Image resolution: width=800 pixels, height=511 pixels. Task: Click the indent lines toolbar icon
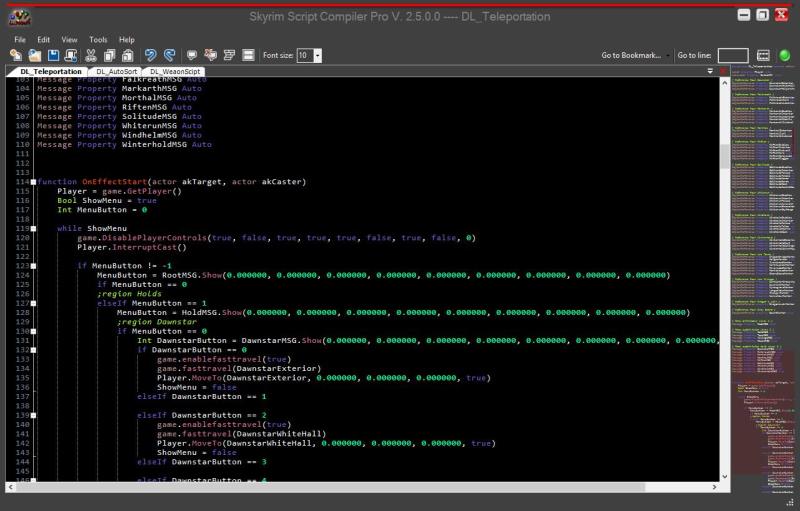point(229,55)
